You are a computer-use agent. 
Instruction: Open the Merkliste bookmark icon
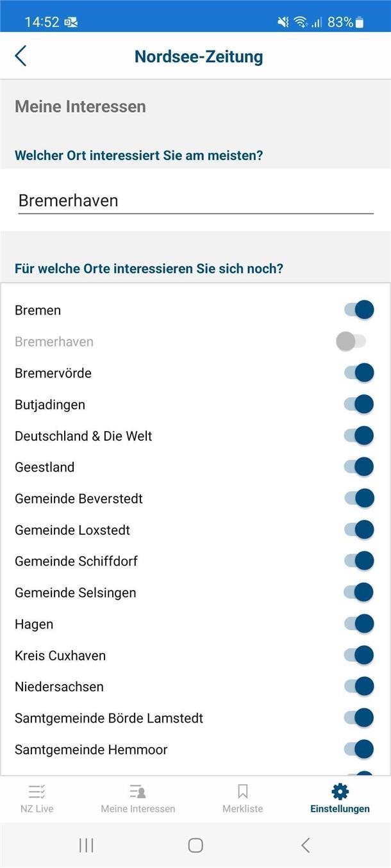pos(243,792)
